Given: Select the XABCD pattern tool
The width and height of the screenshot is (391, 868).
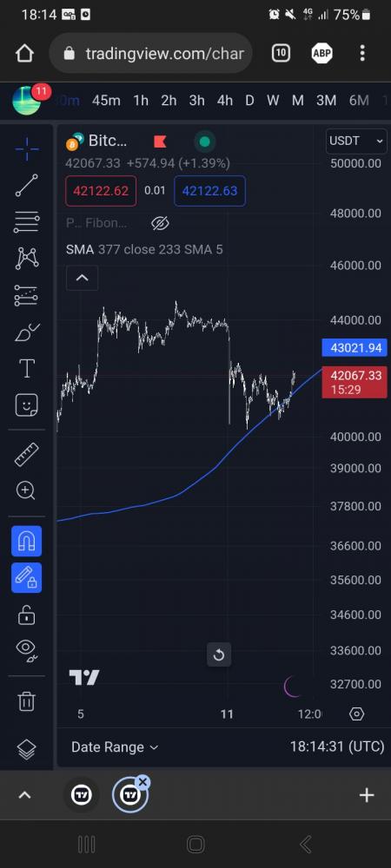Looking at the screenshot, I should tap(27, 259).
